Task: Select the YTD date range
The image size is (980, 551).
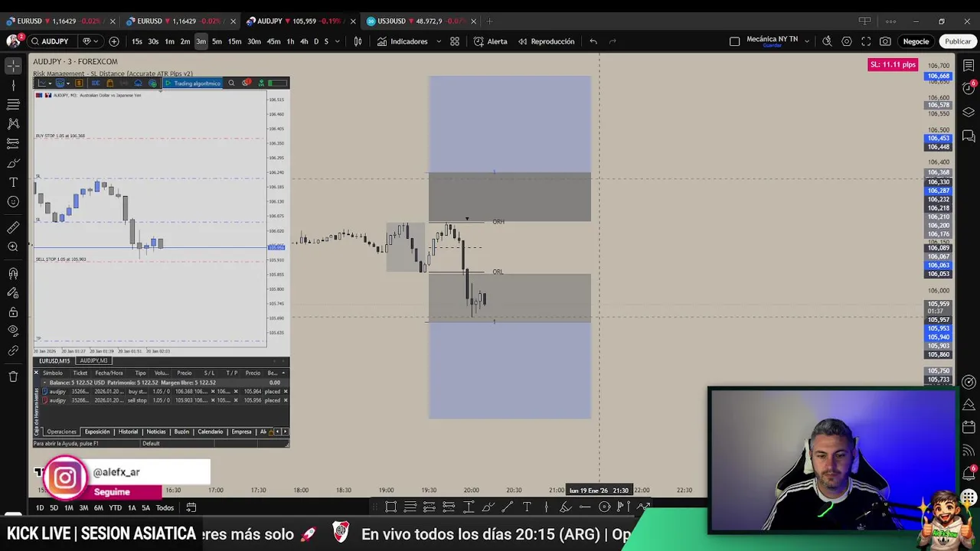Action: coord(115,507)
